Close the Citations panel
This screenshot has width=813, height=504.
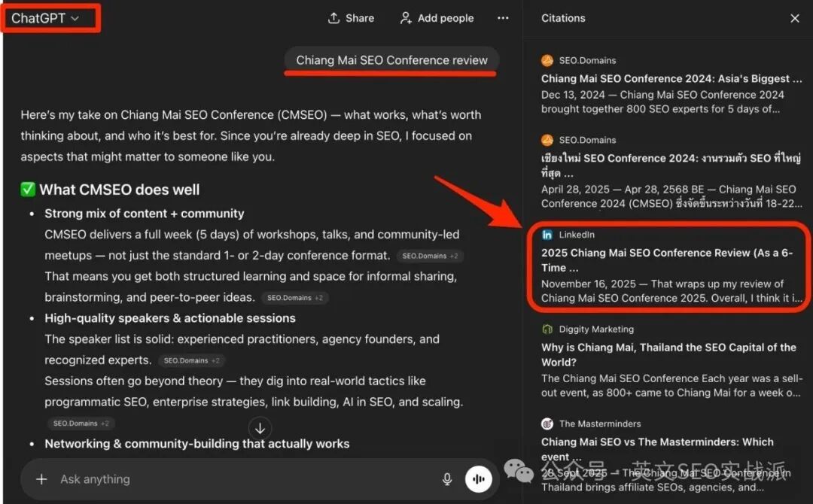794,19
